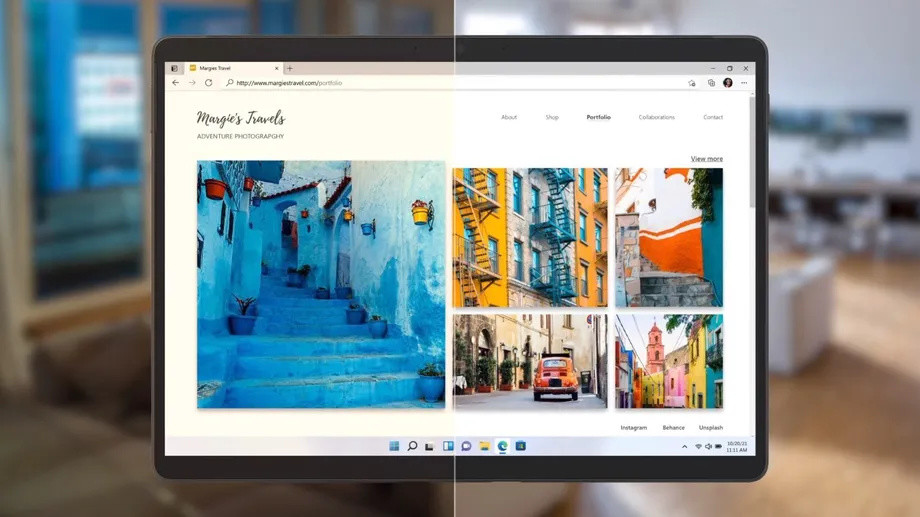This screenshot has height=517, width=920.
Task: Open the Collections icon in toolbar
Action: (x=711, y=83)
